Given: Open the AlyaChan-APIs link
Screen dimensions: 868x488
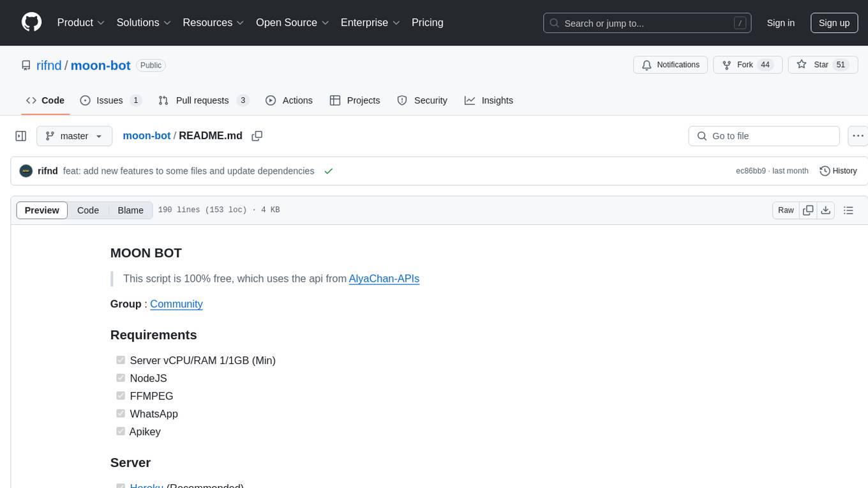Looking at the screenshot, I should (x=384, y=278).
